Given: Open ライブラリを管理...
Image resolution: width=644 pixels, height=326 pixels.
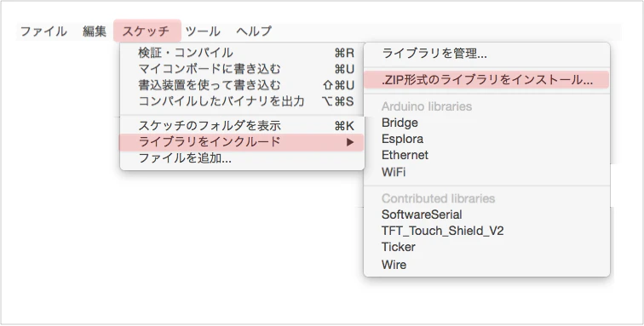Looking at the screenshot, I should pyautogui.click(x=486, y=54).
